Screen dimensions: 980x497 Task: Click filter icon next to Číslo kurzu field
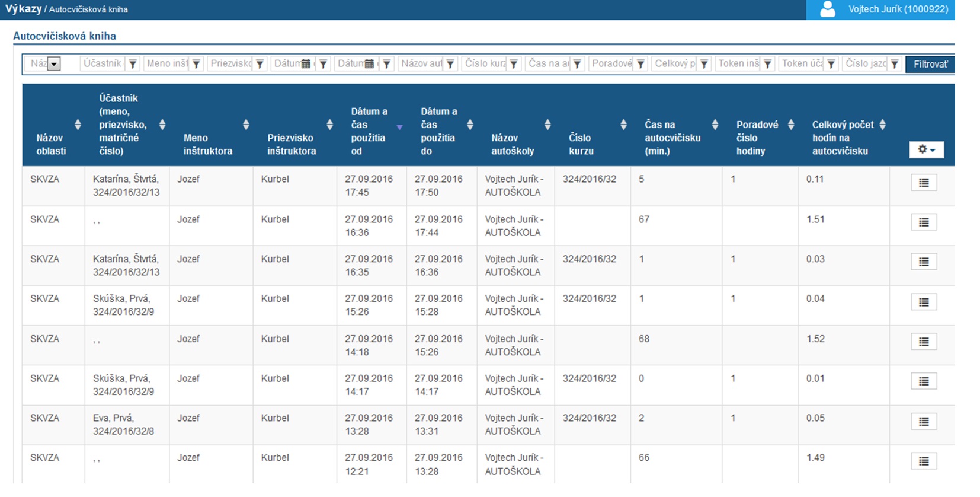tap(514, 64)
